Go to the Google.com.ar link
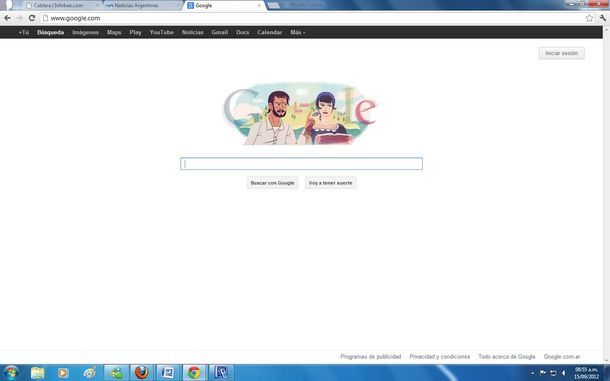This screenshot has height=381, width=610. [x=562, y=356]
